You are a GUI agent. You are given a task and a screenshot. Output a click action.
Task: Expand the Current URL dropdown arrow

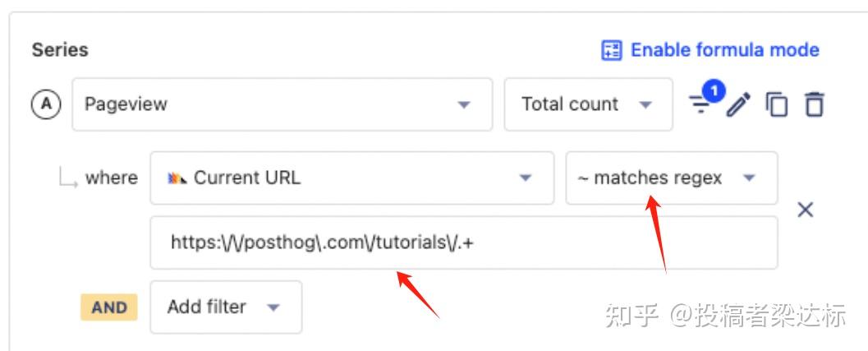tap(526, 178)
